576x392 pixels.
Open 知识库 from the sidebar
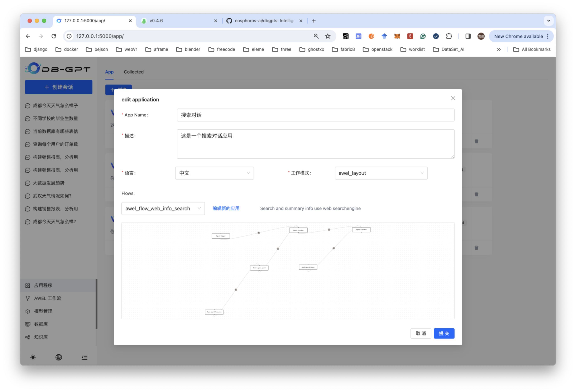click(41, 337)
